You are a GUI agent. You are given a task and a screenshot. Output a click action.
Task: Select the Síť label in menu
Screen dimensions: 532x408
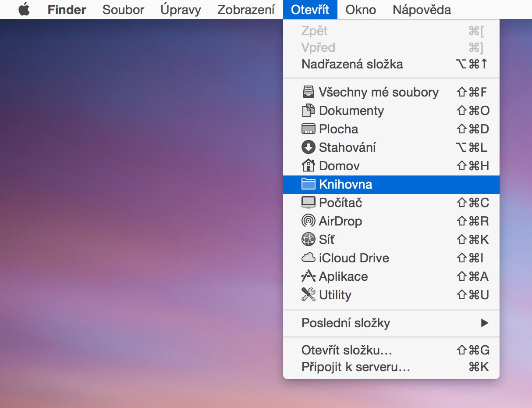point(327,240)
